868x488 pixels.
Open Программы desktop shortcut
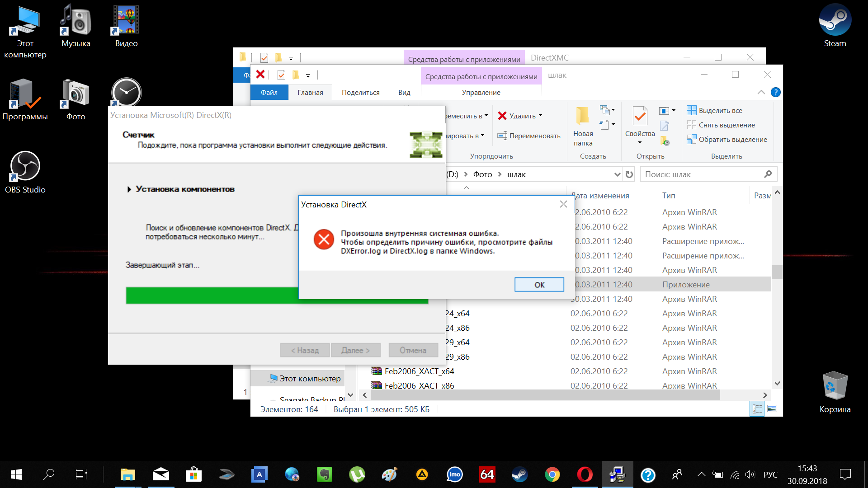point(25,99)
